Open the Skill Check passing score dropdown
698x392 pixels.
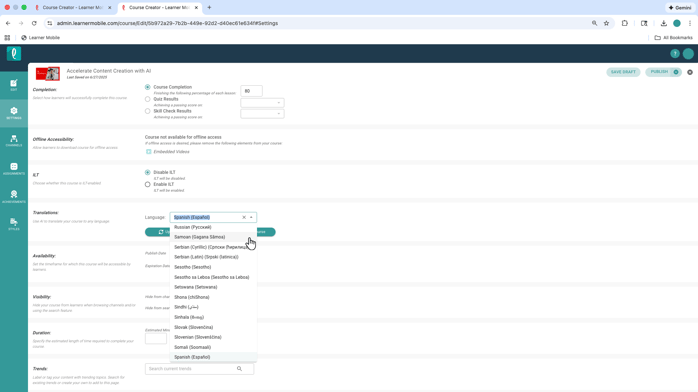[262, 114]
